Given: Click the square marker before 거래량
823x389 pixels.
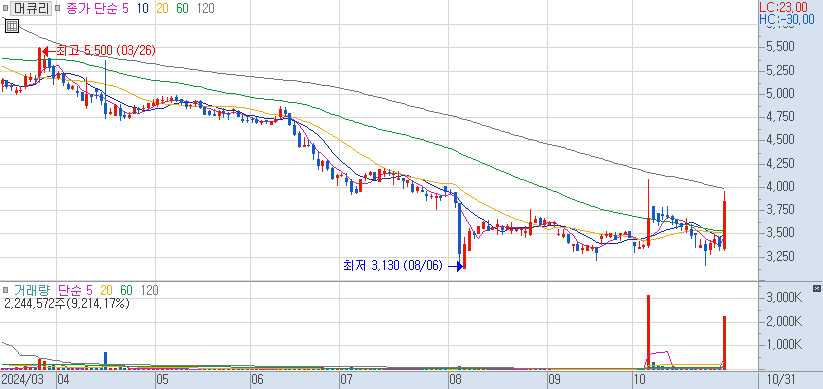Looking at the screenshot, I should (6, 290).
